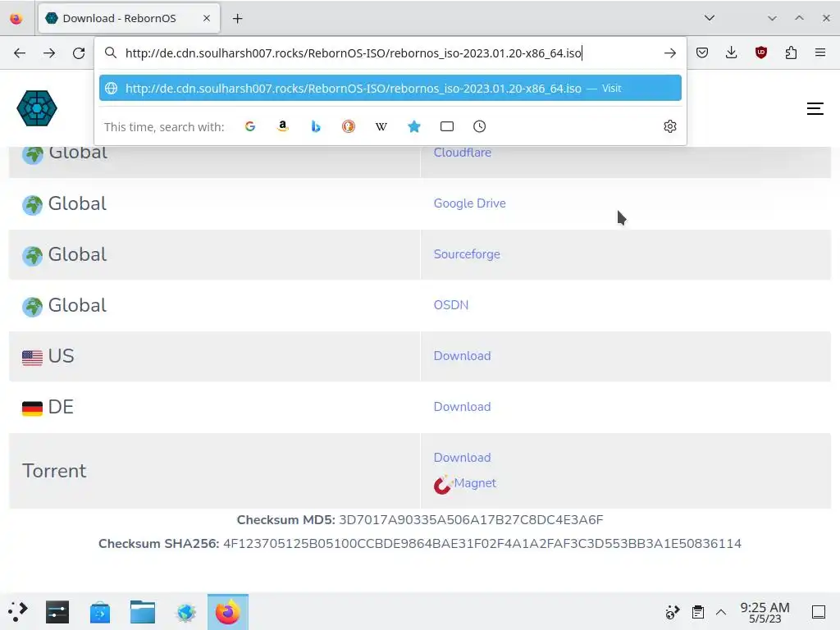Click the Magnet icon
The height and width of the screenshot is (630, 840).
click(442, 485)
